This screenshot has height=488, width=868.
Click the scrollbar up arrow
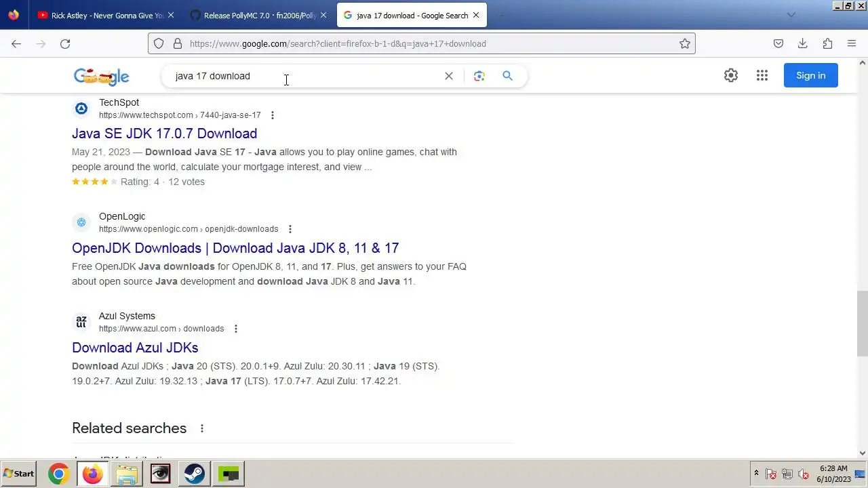(x=862, y=63)
